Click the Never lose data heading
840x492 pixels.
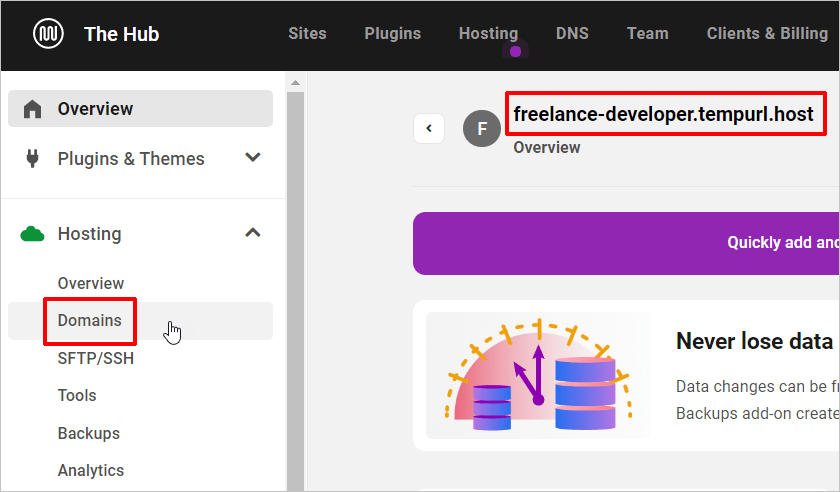coord(754,341)
